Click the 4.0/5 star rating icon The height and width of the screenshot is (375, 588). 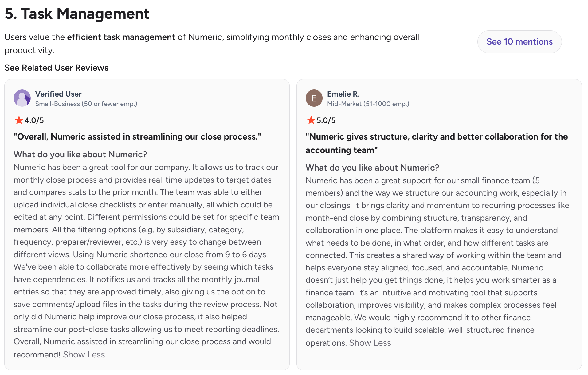19,120
